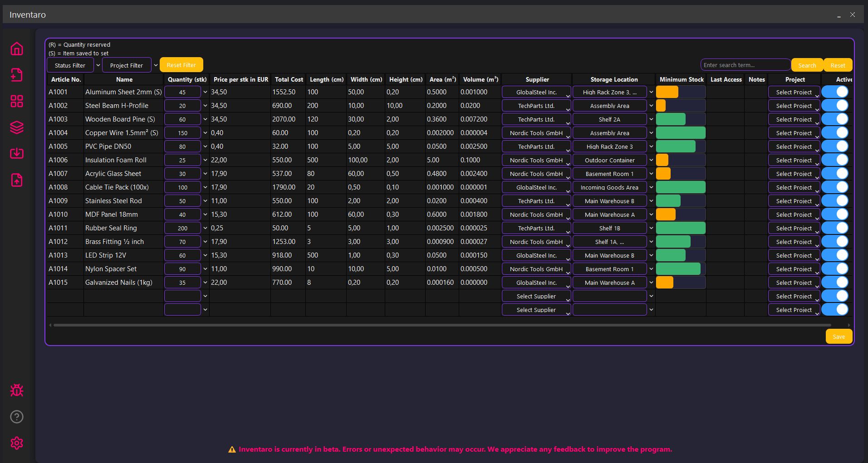The image size is (868, 463).
Task: Open Select Project dropdown for LED Strip 12V
Action: 794,255
